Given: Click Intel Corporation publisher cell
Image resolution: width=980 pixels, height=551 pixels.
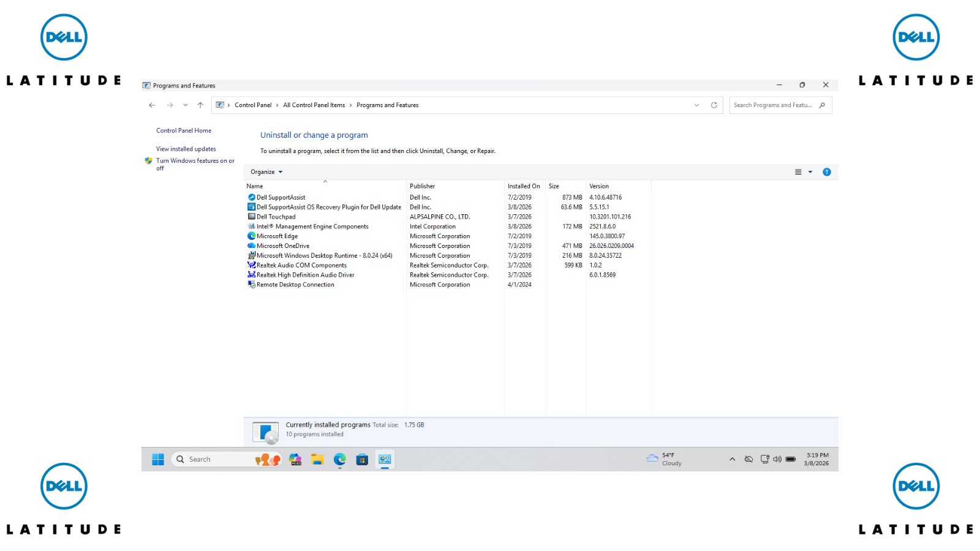Looking at the screenshot, I should pyautogui.click(x=432, y=227).
